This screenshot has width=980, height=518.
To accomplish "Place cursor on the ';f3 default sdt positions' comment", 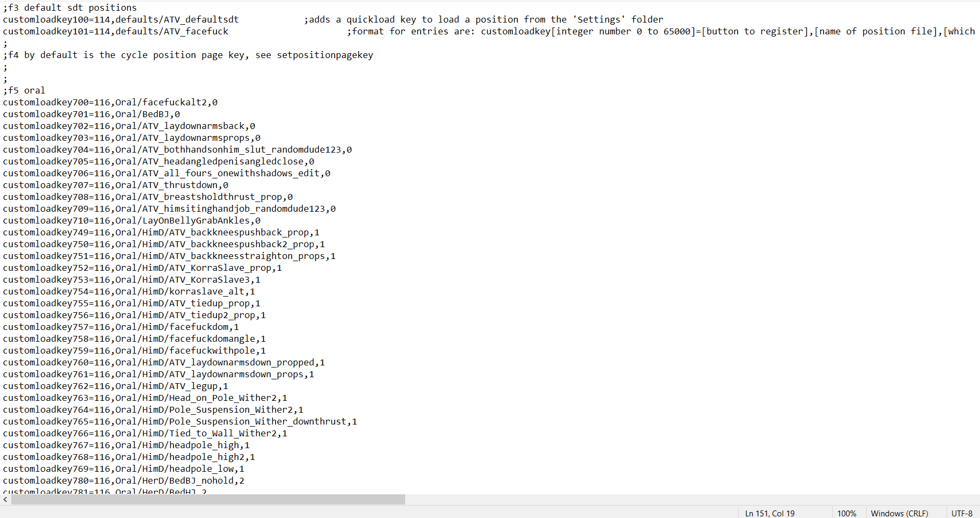I will pyautogui.click(x=70, y=8).
